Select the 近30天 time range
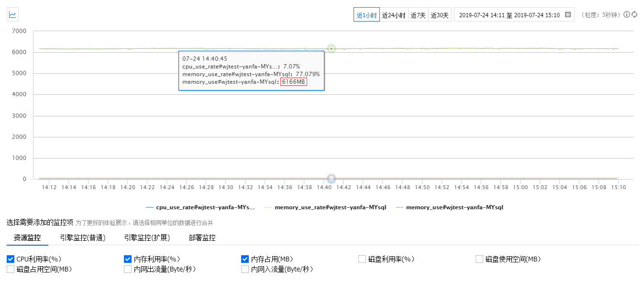 [440, 15]
